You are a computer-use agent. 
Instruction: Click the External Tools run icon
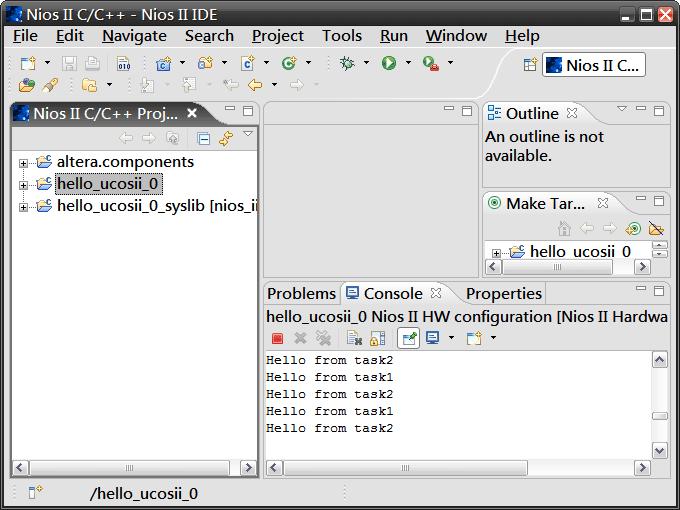click(x=431, y=63)
